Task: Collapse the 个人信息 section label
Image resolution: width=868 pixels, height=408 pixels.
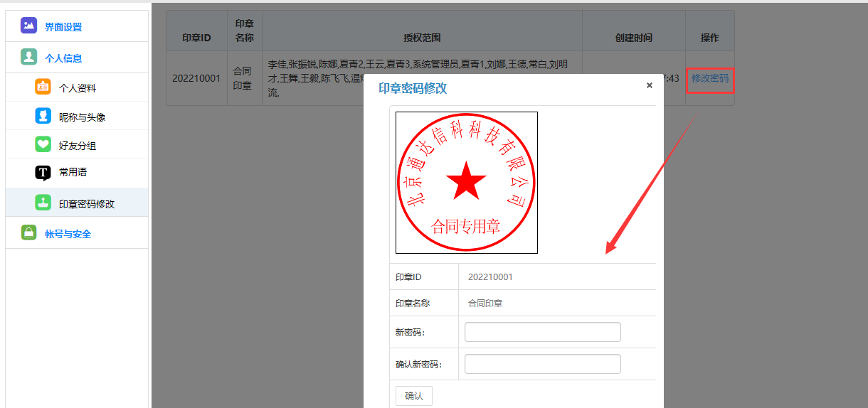Action: (x=63, y=58)
